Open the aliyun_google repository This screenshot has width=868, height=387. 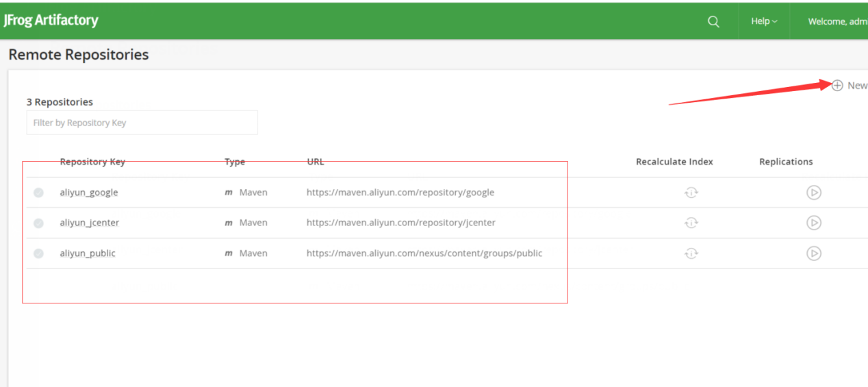click(89, 192)
